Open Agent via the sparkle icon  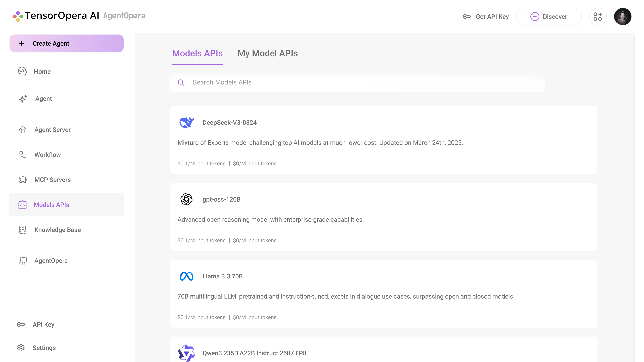[23, 98]
